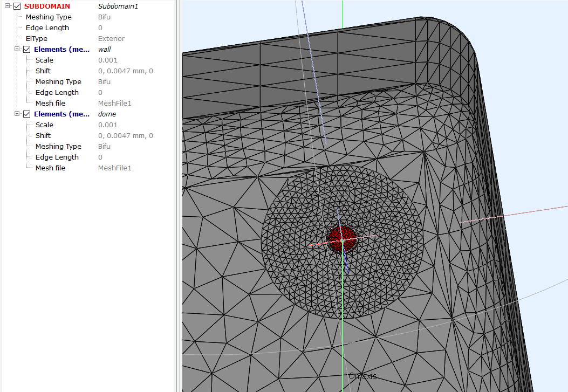
Task: Click Meshing Type under dome
Action: click(58, 147)
